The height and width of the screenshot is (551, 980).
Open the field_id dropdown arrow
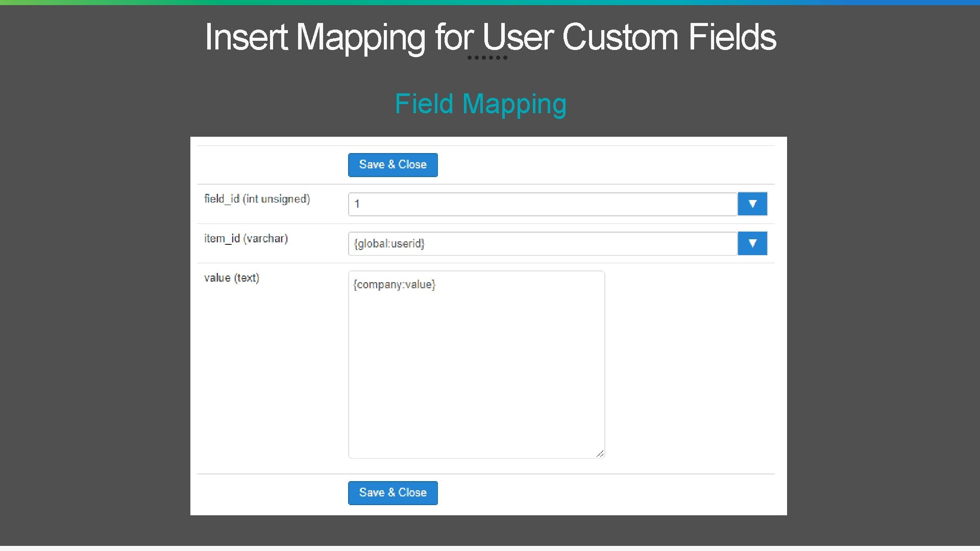tap(752, 204)
